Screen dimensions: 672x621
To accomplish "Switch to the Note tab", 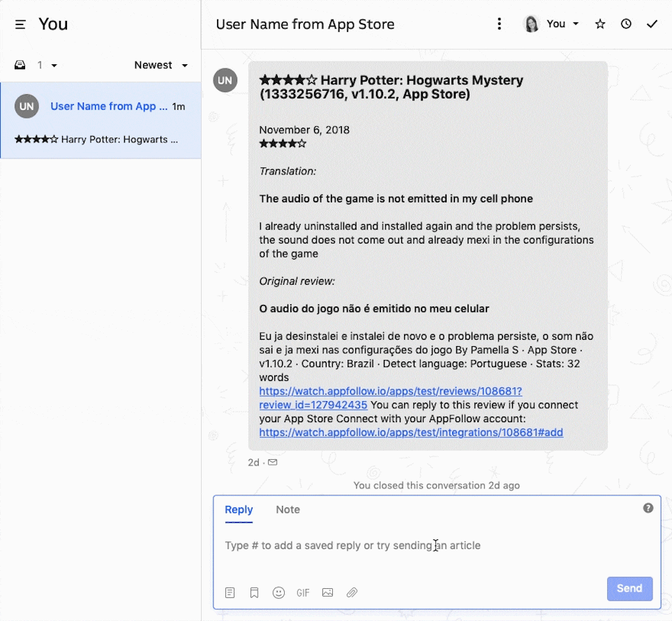I will click(288, 510).
